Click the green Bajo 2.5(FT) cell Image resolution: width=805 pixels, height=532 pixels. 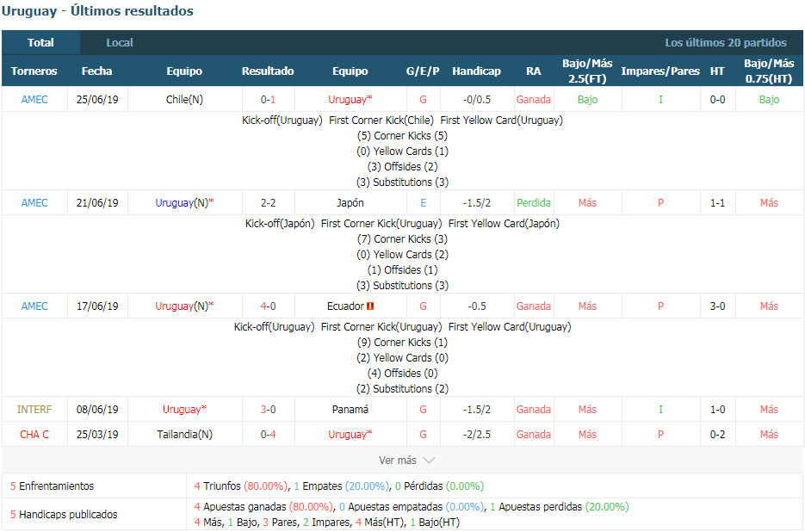(587, 100)
